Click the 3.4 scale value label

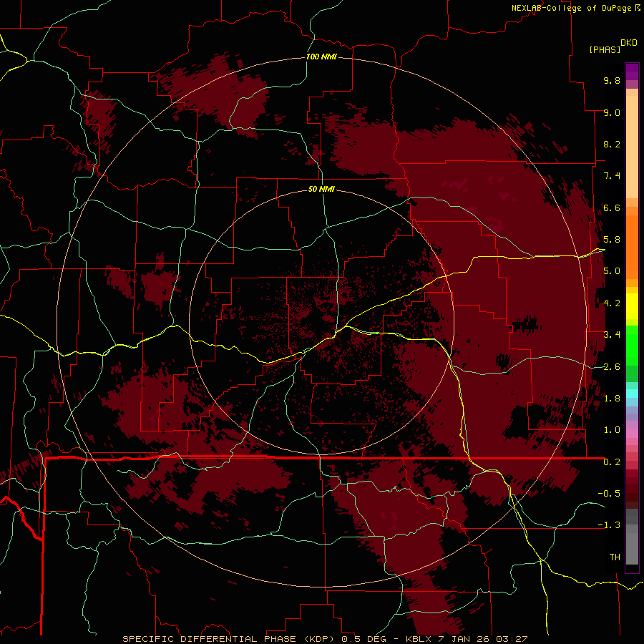click(x=612, y=335)
